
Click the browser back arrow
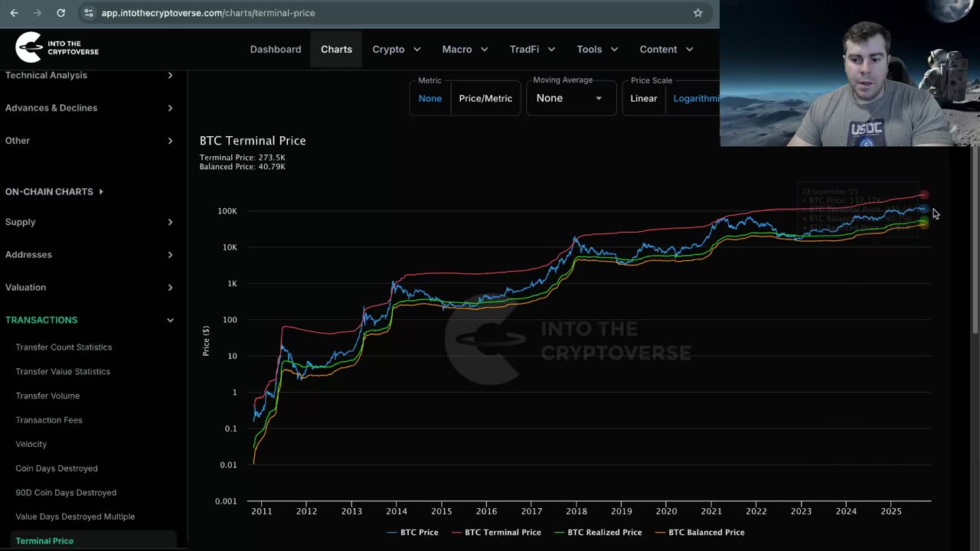[14, 13]
